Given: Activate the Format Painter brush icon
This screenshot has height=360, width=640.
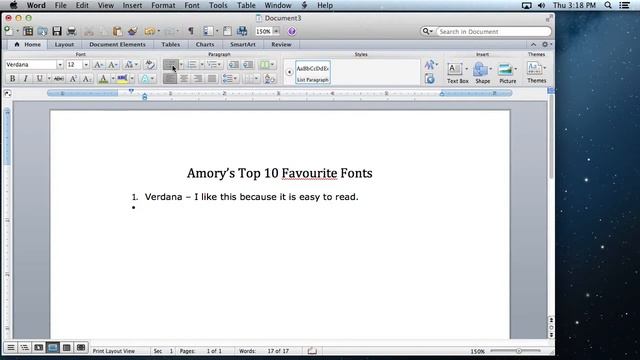Looking at the screenshot, I should click(x=132, y=31).
